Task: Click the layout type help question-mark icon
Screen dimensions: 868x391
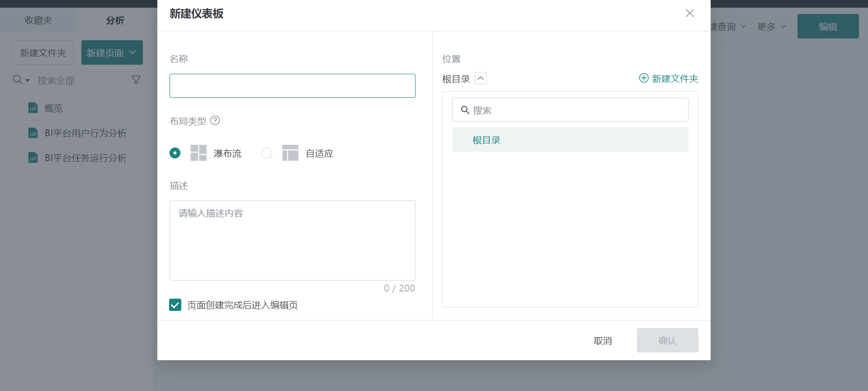Action: (x=215, y=121)
